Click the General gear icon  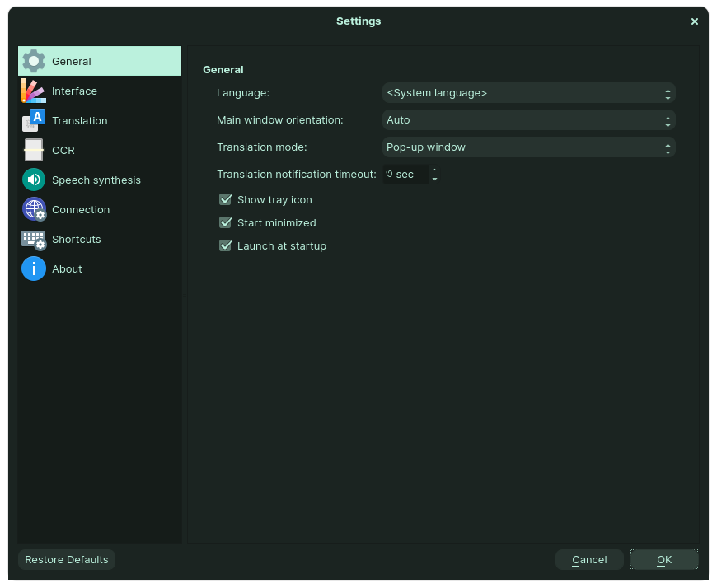click(34, 61)
